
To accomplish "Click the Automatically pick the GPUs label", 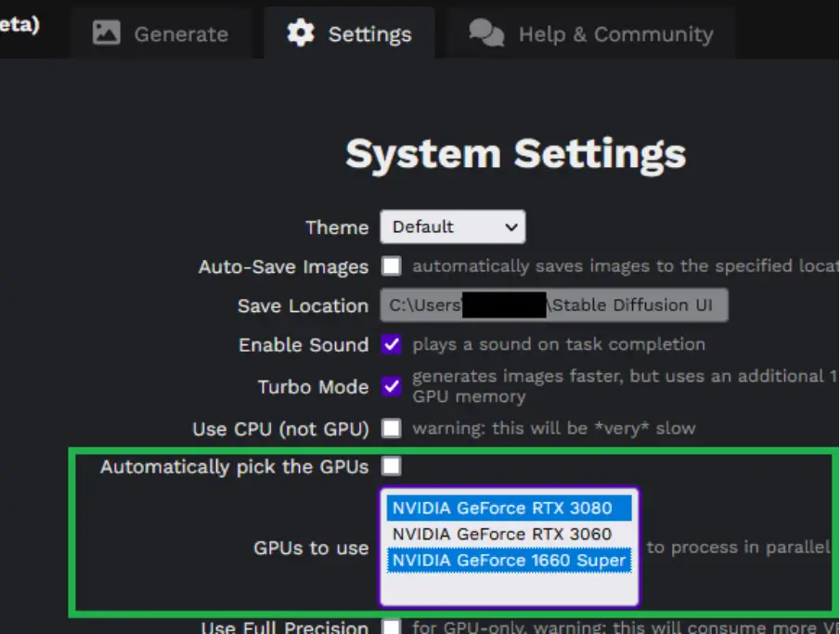I will tap(235, 467).
